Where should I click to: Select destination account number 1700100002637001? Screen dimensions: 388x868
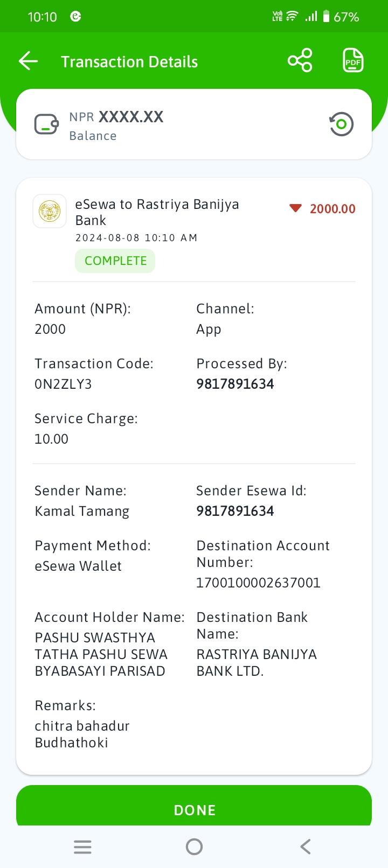coord(259,583)
